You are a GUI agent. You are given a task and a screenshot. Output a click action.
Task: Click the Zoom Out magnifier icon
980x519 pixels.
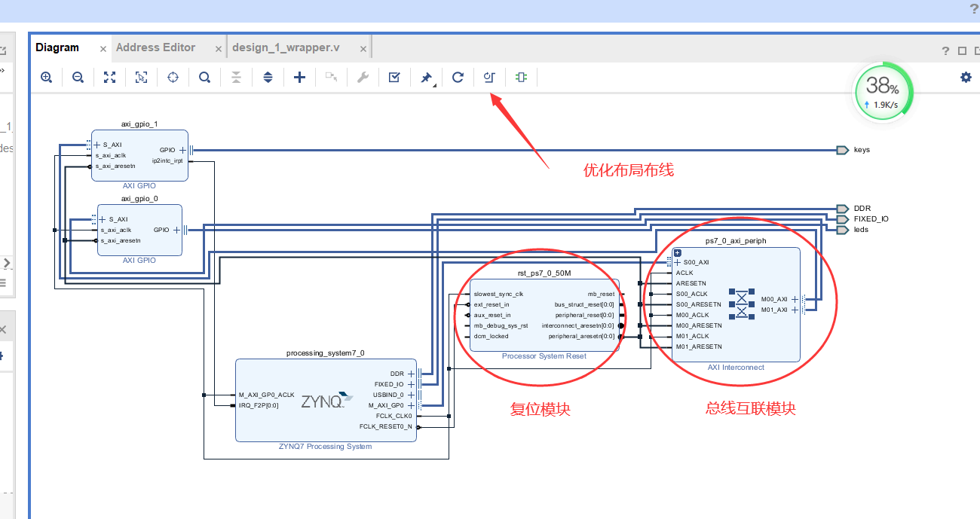pyautogui.click(x=78, y=77)
